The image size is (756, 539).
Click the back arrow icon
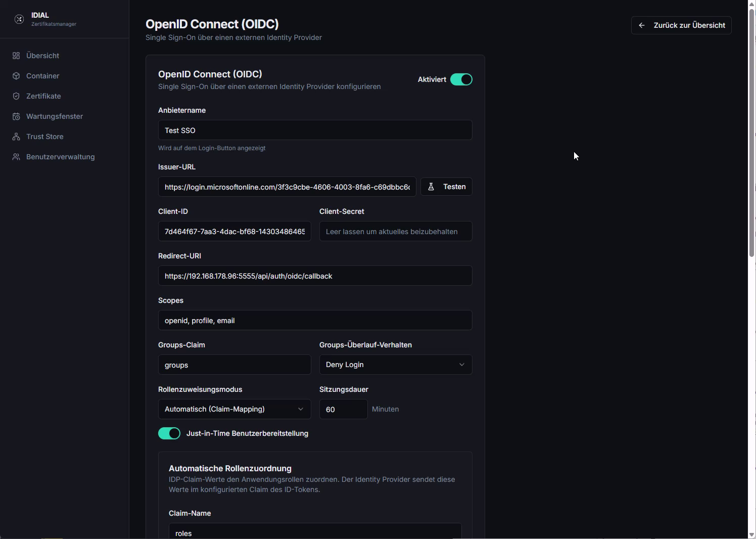click(x=642, y=25)
